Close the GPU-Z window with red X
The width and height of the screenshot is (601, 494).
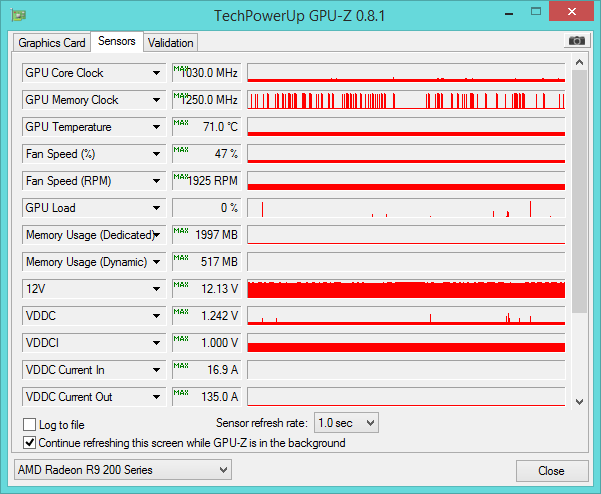pos(571,11)
